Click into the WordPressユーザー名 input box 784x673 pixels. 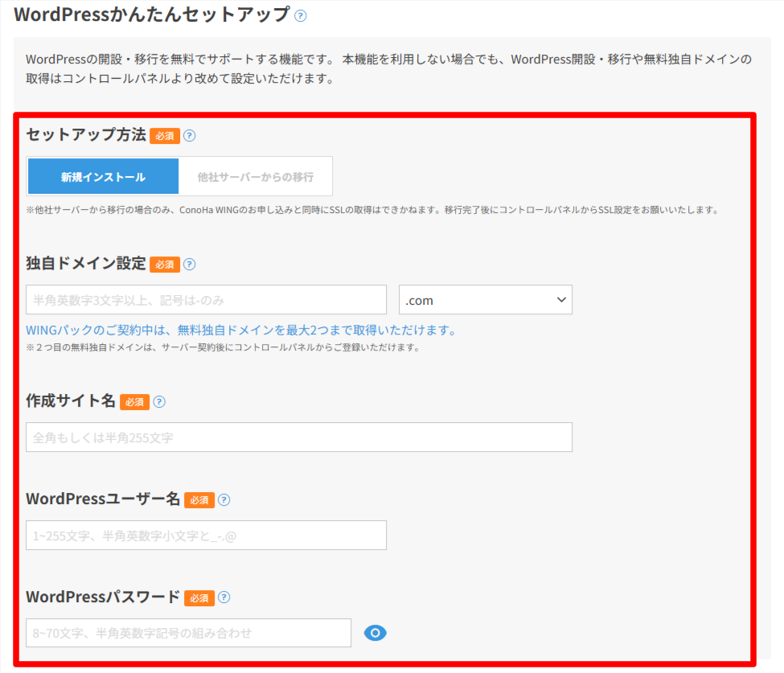pyautogui.click(x=206, y=536)
